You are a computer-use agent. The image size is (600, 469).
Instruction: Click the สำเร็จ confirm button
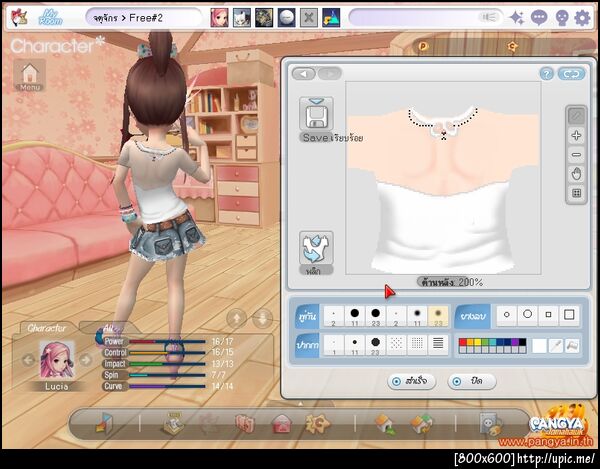click(411, 381)
